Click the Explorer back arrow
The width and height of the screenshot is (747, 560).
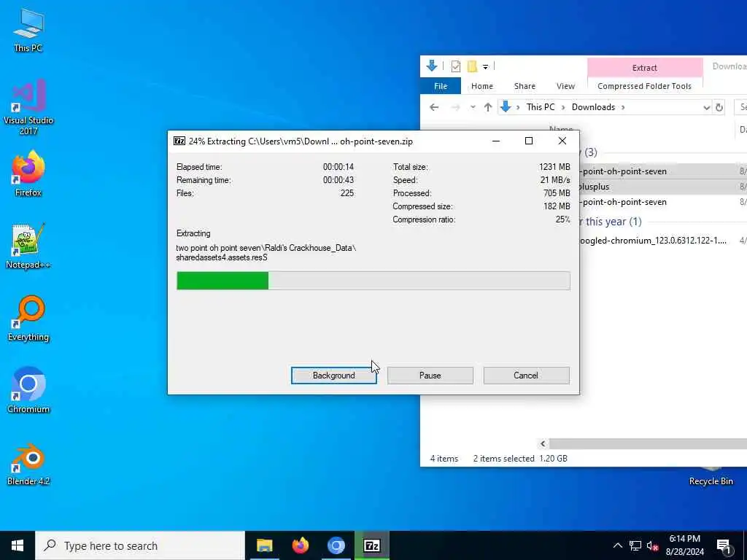(434, 107)
